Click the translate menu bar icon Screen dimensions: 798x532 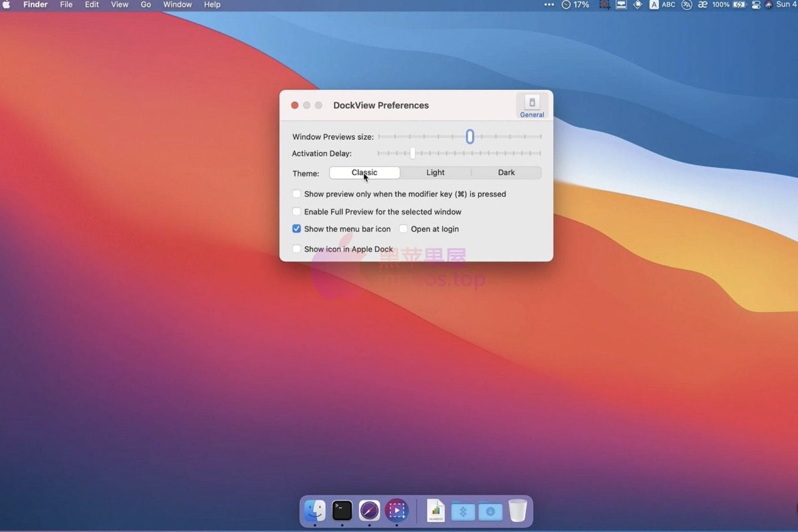point(686,5)
